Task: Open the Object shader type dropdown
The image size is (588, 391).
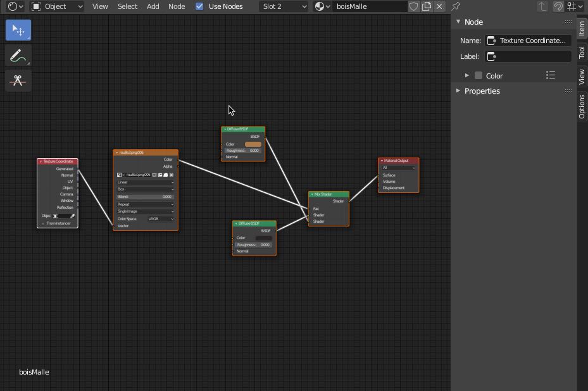Action: tap(57, 6)
